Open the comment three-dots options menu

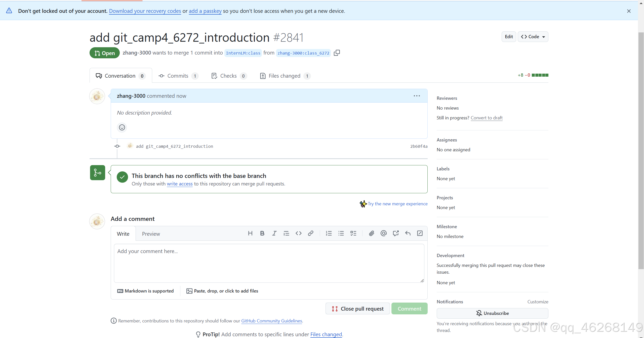tap(417, 96)
